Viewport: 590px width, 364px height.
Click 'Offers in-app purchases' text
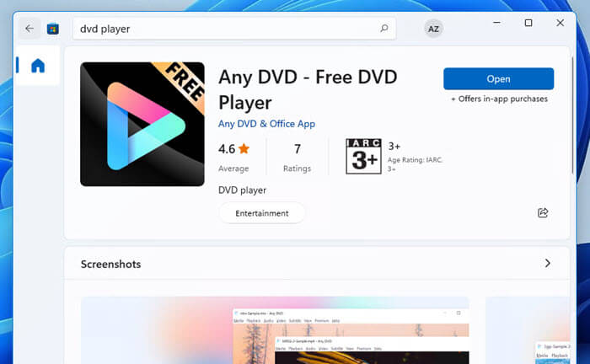point(499,99)
